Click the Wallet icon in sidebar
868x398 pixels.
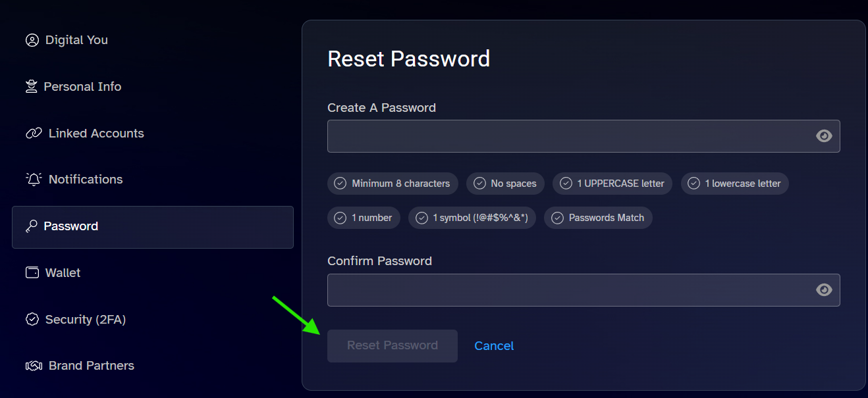click(x=32, y=272)
